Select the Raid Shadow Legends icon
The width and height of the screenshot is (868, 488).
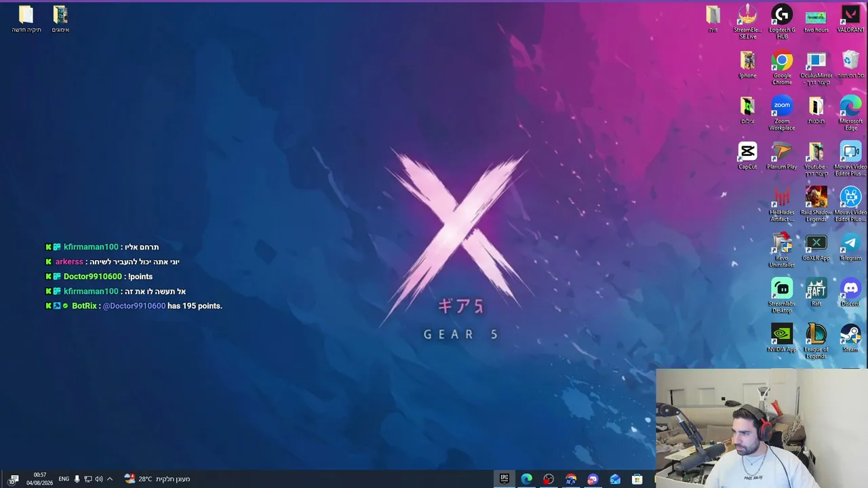(816, 204)
